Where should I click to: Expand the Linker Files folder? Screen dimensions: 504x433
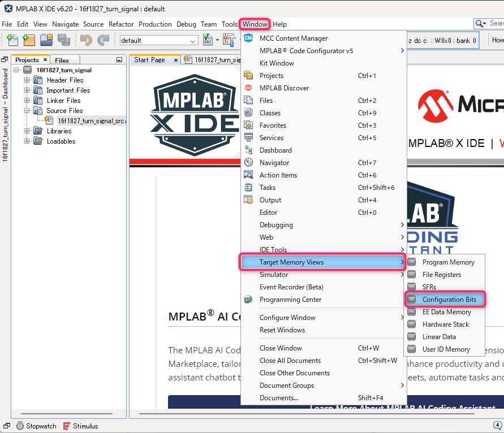(x=27, y=100)
